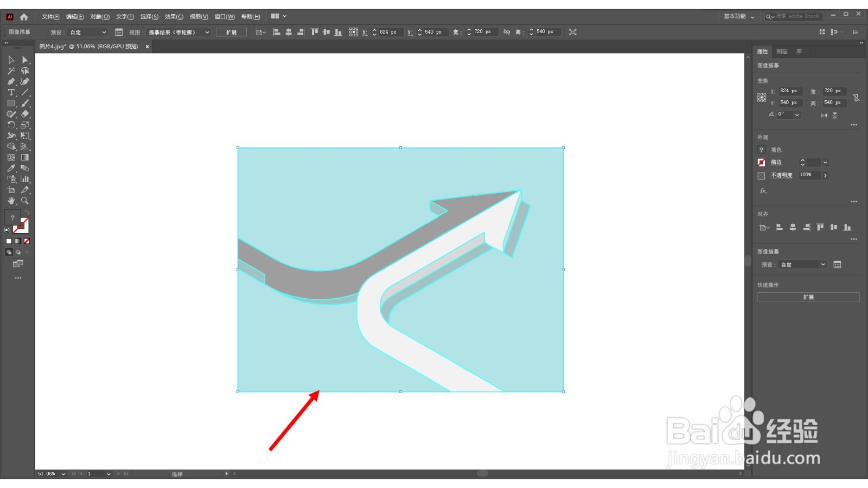The image size is (868, 488).
Task: Close the 图片4.jpg document tab
Action: coord(147,47)
